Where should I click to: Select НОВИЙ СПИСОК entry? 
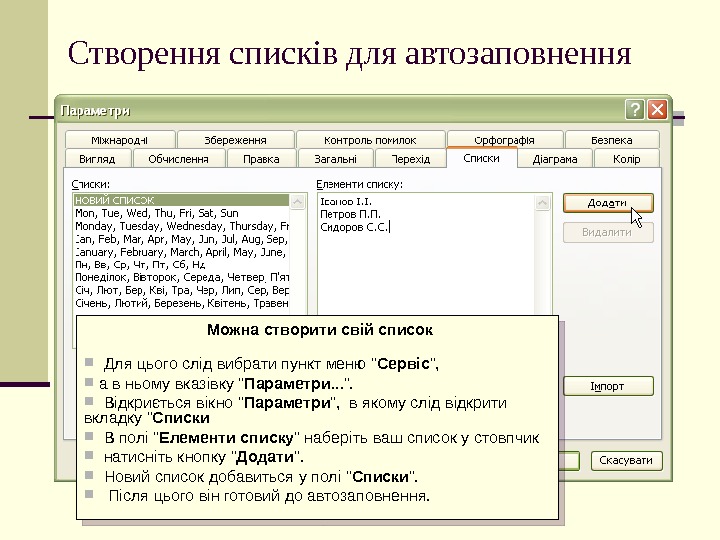[181, 200]
